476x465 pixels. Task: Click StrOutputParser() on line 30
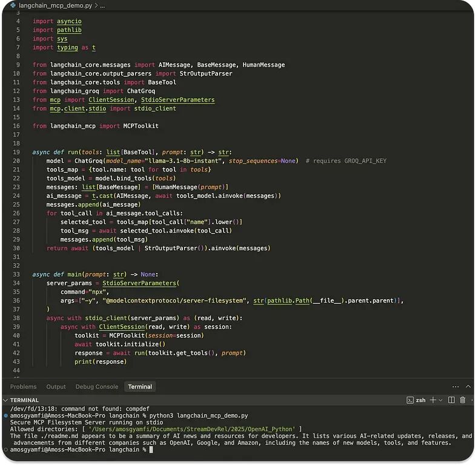[176, 248]
